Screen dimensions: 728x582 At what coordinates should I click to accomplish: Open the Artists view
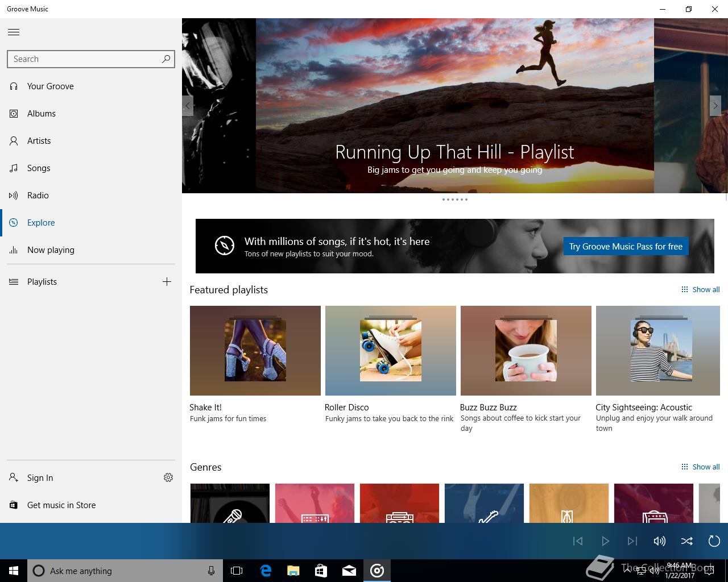(91, 141)
